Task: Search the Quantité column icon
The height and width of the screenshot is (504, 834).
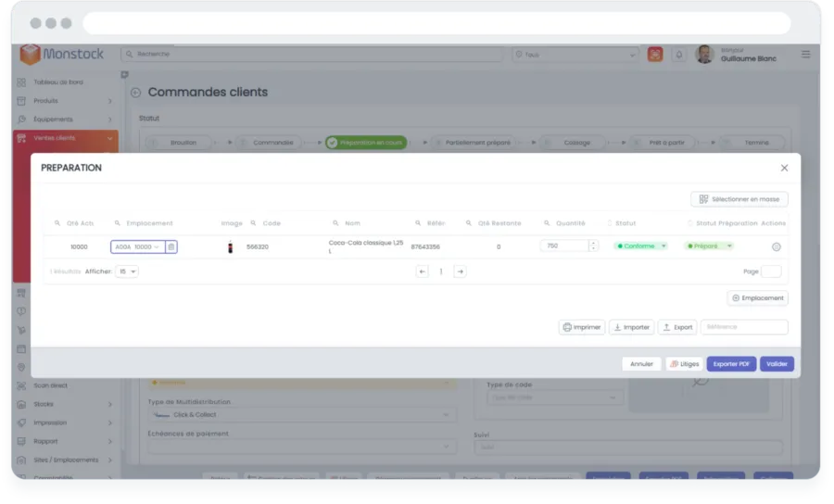Action: click(x=547, y=223)
